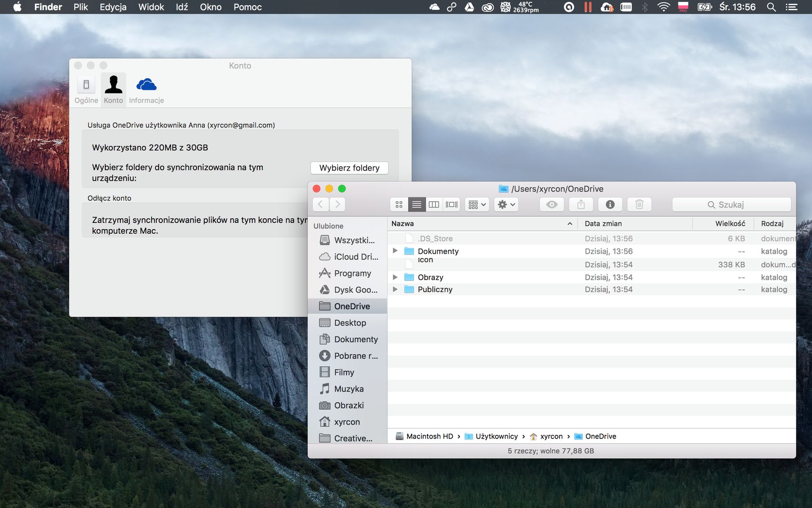Click the fan temperature menu bar icon
812x508 pixels.
click(x=519, y=7)
